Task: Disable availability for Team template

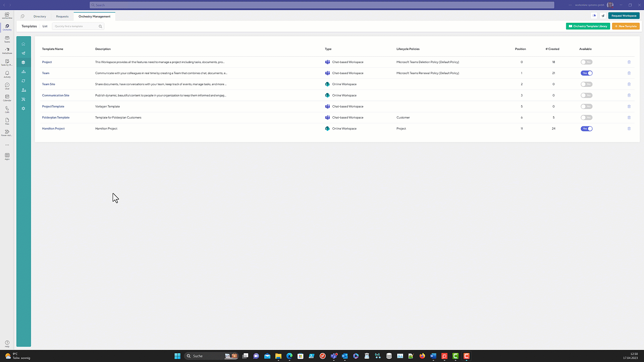Action: (586, 73)
